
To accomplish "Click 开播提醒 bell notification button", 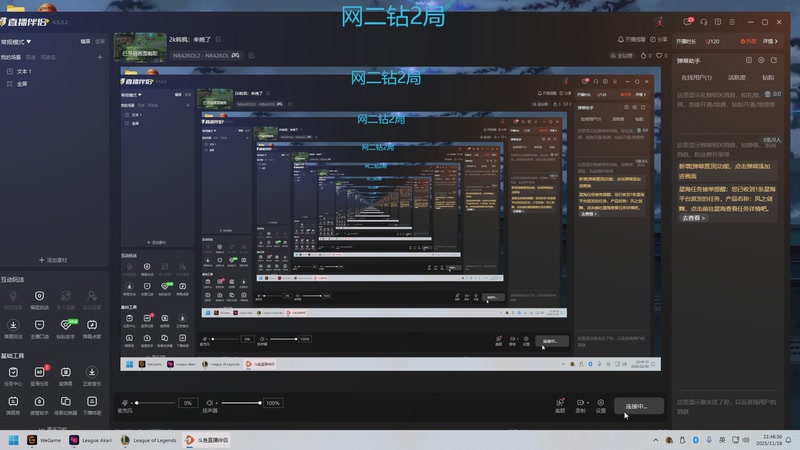I will [x=632, y=39].
